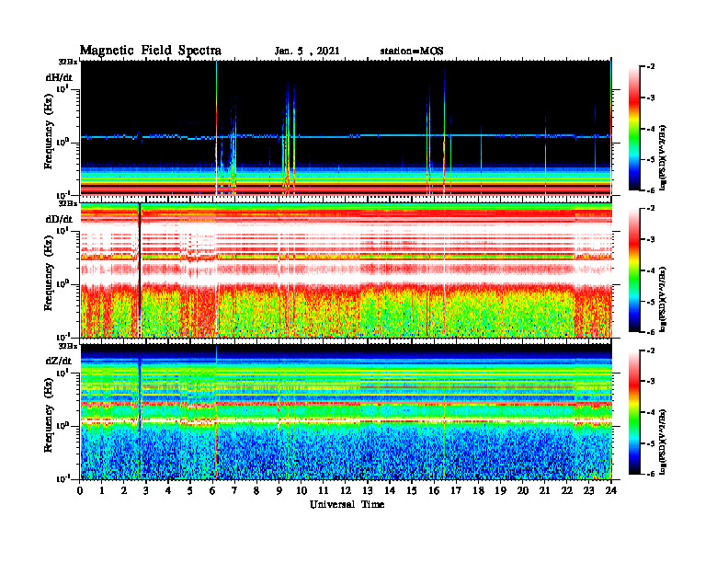728x563 pixels.
Task: Click hour tick label "12" on time axis
Action: pyautogui.click(x=346, y=491)
